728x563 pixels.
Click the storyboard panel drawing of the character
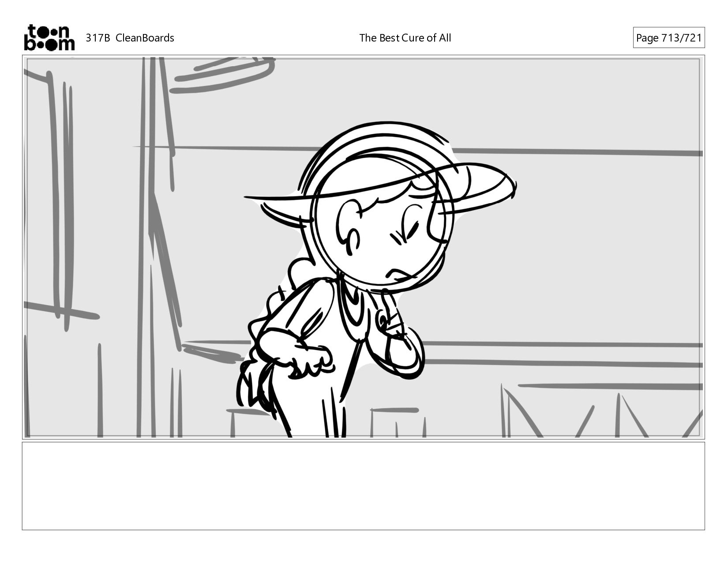[363, 247]
